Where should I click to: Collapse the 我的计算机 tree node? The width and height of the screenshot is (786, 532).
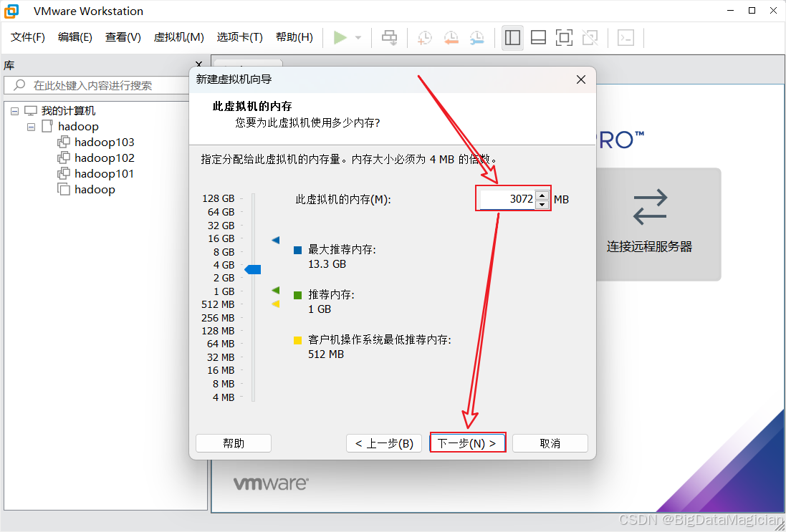point(14,111)
